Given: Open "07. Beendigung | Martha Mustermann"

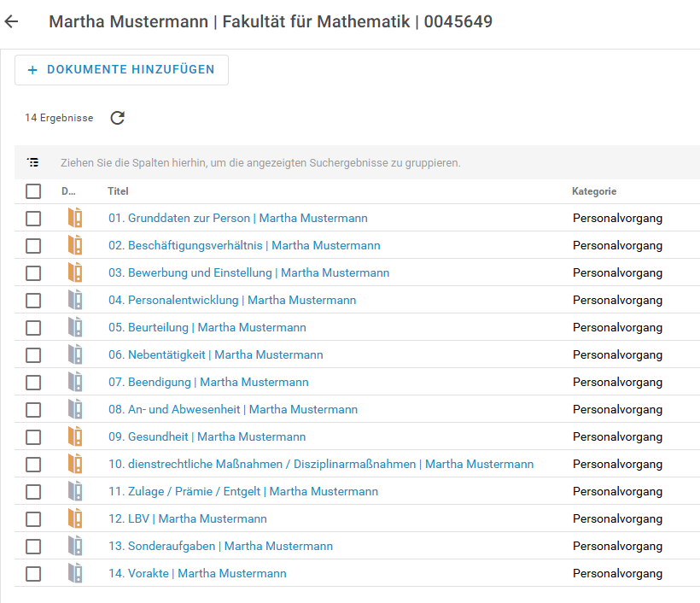Looking at the screenshot, I should [209, 382].
